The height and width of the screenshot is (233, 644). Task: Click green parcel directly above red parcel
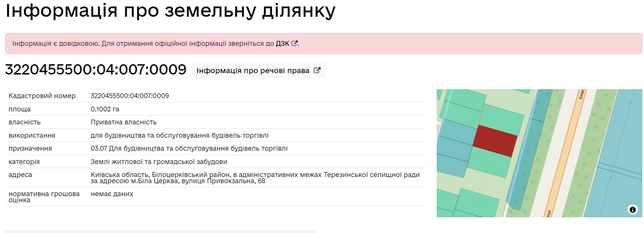pyautogui.click(x=502, y=118)
